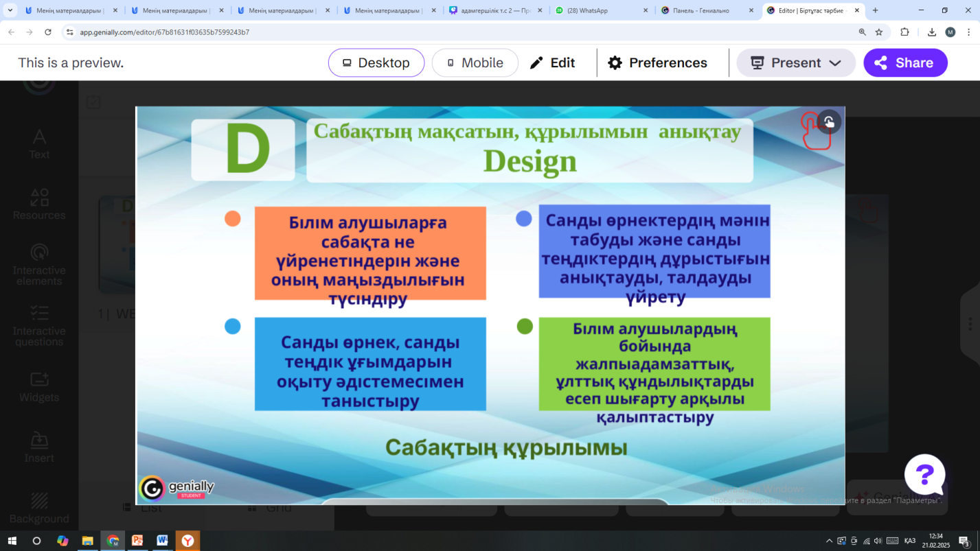Switch to Mobile preview mode
Screen dimensions: 980x551
coord(475,62)
